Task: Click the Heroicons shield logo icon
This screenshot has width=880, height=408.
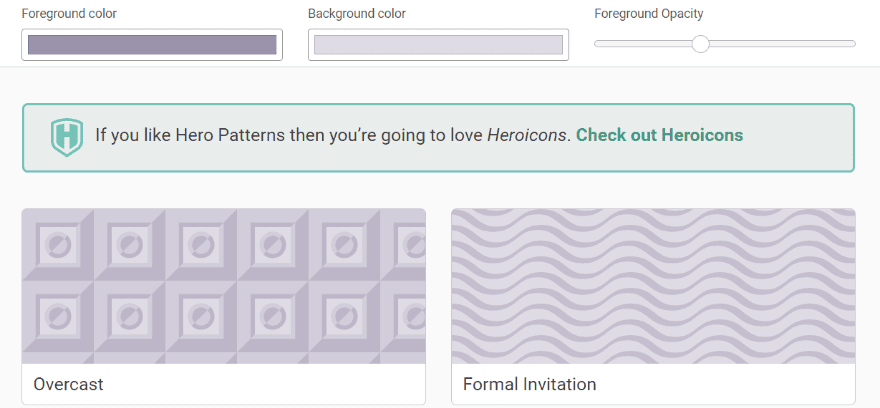Action: 67,136
